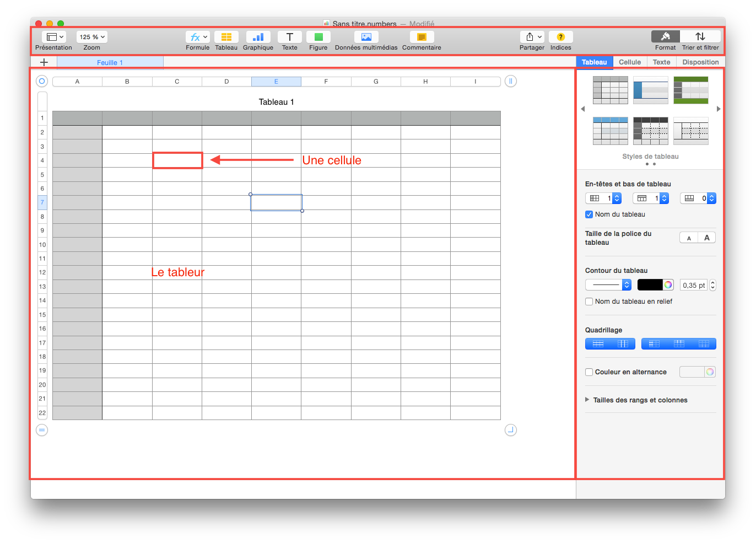Decrease table font size with small A
Screen dimensions: 756x543
pyautogui.click(x=689, y=238)
